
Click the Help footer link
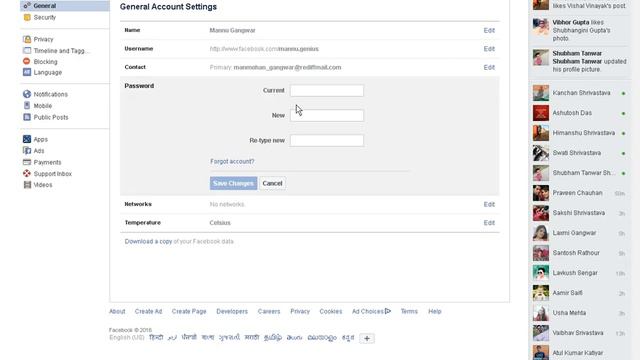[x=435, y=311]
